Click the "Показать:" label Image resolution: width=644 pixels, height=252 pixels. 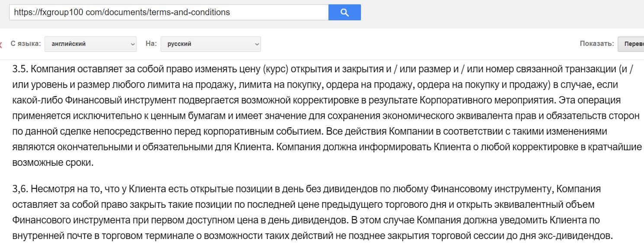(x=597, y=44)
